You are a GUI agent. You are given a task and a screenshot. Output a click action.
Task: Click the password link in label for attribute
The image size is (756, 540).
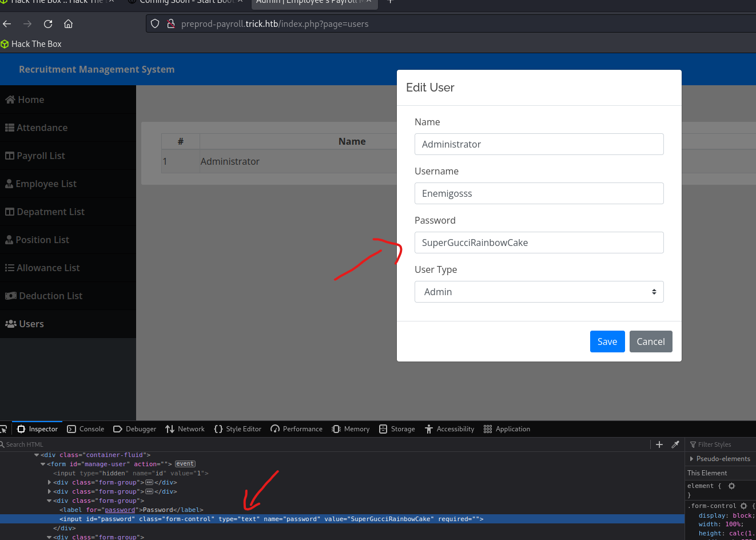coord(120,510)
